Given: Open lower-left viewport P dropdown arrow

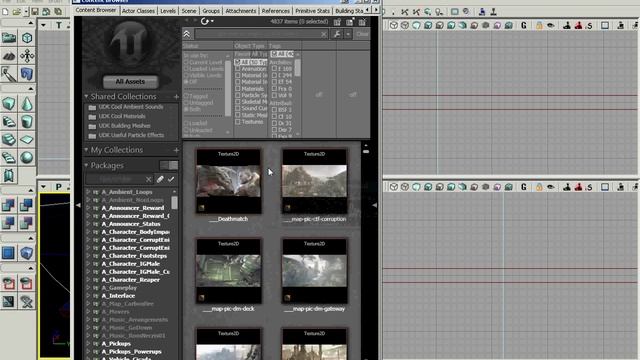Looking at the screenshot, I should coord(43,187).
